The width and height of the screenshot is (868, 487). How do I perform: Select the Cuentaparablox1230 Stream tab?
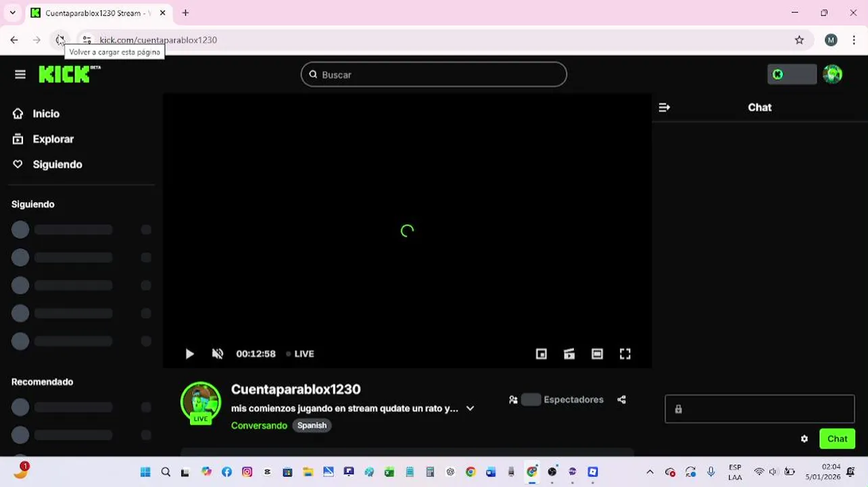coord(98,13)
